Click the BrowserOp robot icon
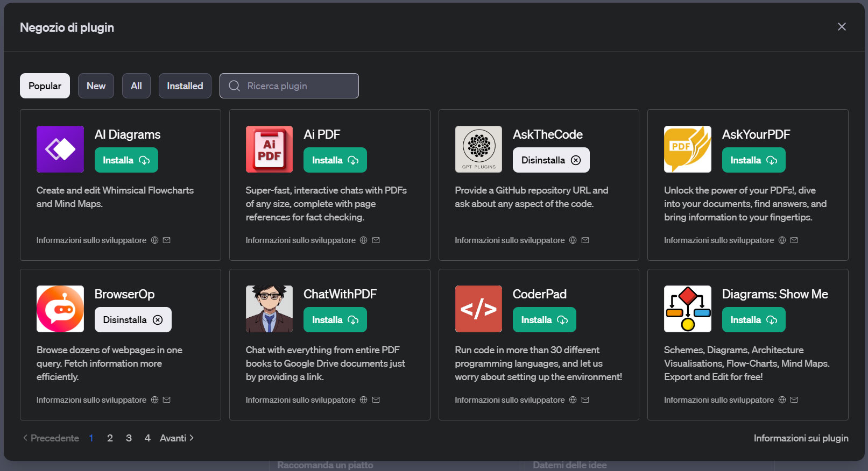The width and height of the screenshot is (868, 471). [x=60, y=309]
